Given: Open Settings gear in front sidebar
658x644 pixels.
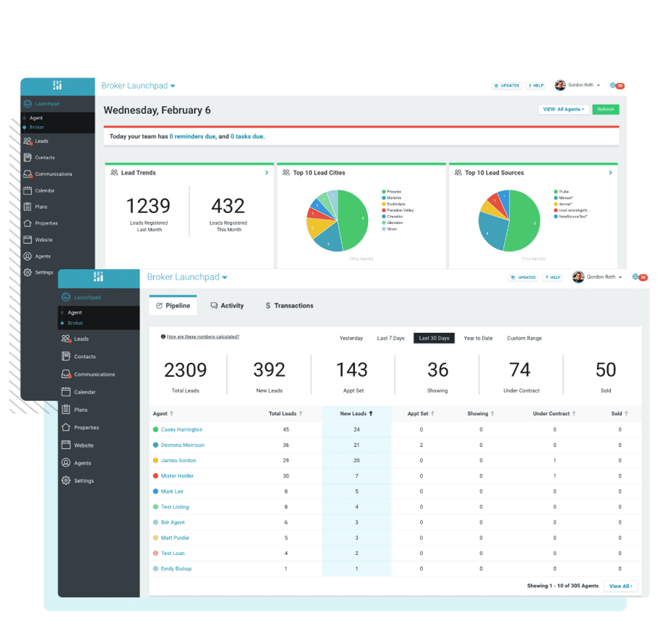Looking at the screenshot, I should tap(66, 480).
